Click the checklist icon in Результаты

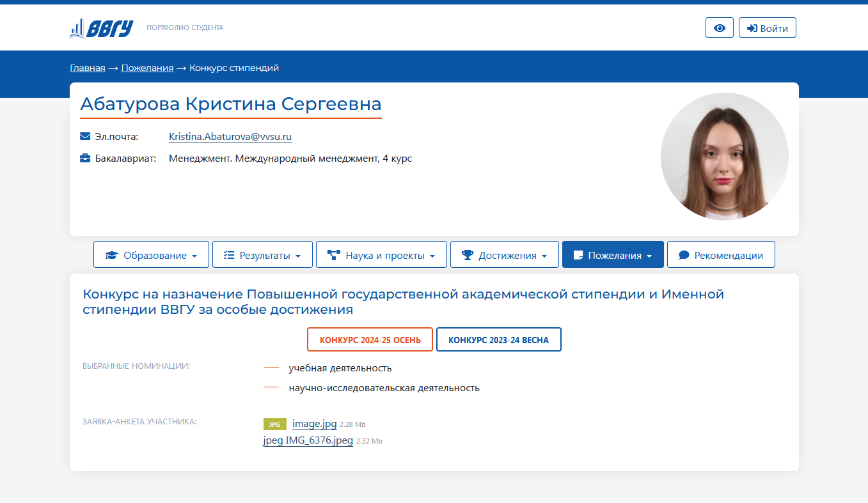click(x=230, y=255)
